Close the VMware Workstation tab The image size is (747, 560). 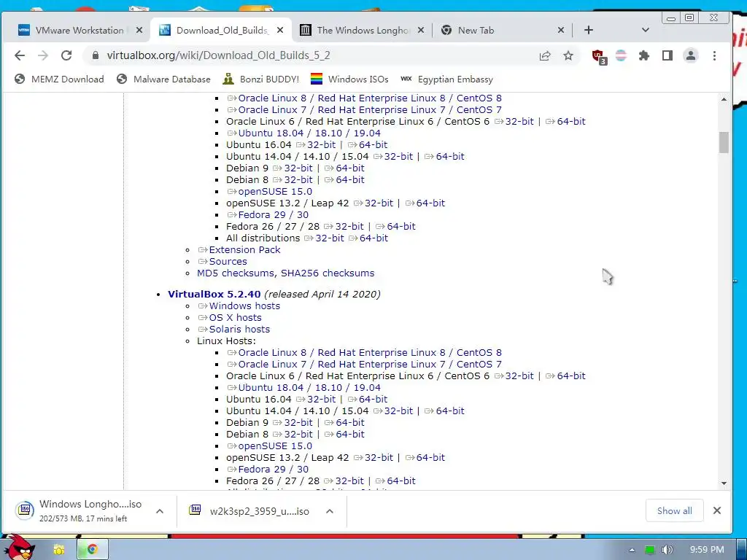pyautogui.click(x=139, y=30)
